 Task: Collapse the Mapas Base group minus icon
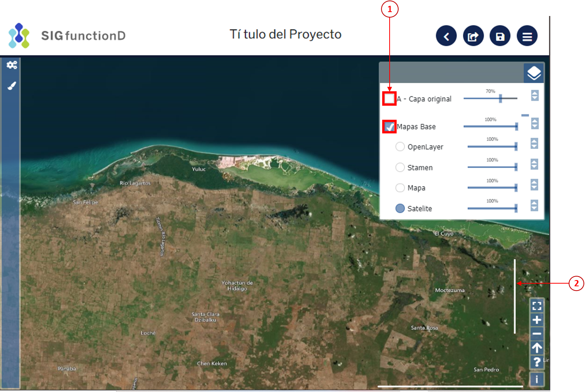[x=525, y=115]
